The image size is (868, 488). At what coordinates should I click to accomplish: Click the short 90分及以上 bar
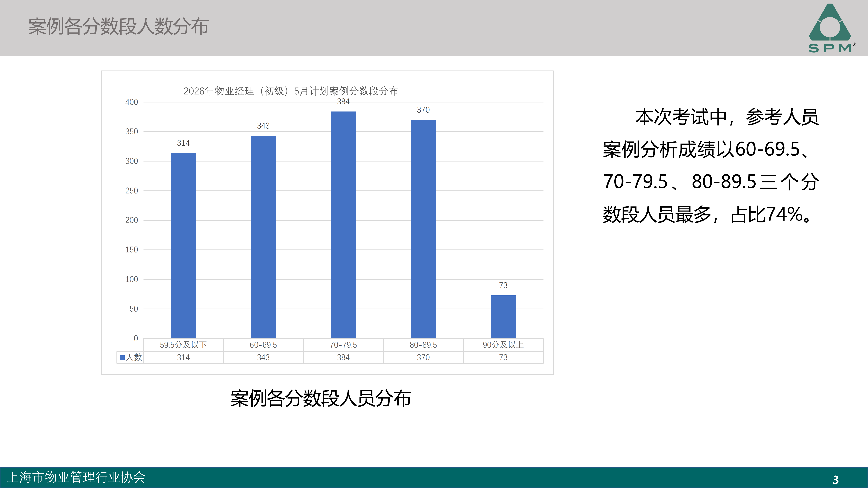point(503,317)
